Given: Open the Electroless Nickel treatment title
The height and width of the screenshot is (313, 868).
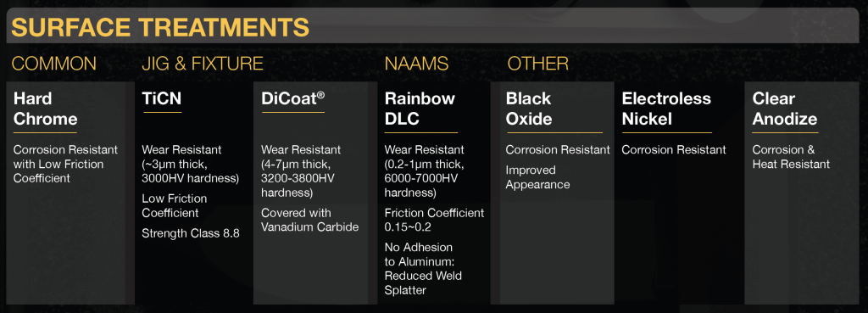Looking at the screenshot, I should pyautogui.click(x=666, y=109).
